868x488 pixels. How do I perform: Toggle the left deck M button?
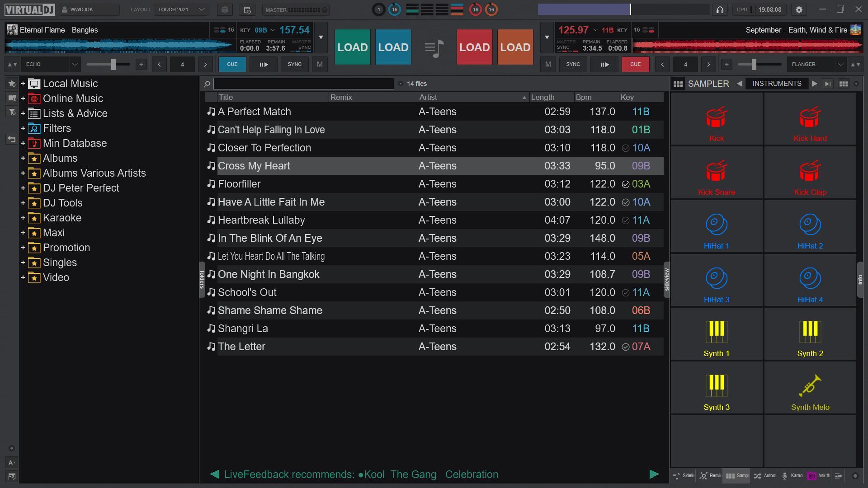tap(320, 65)
